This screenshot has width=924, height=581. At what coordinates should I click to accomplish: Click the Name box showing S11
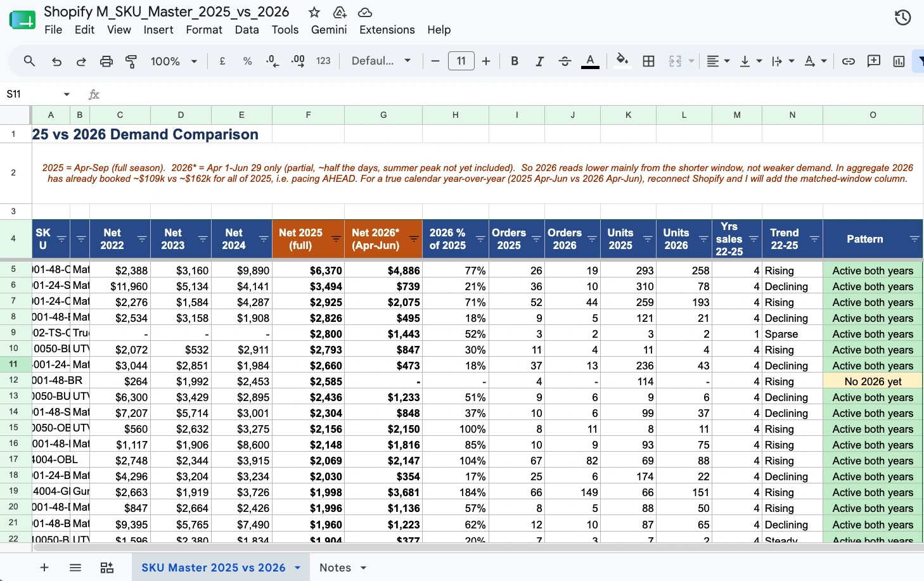click(38, 94)
